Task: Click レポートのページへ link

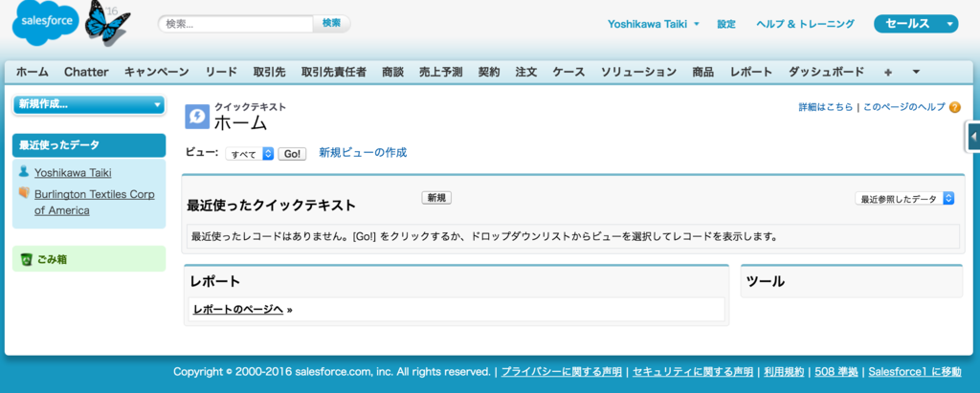Action: (238, 309)
